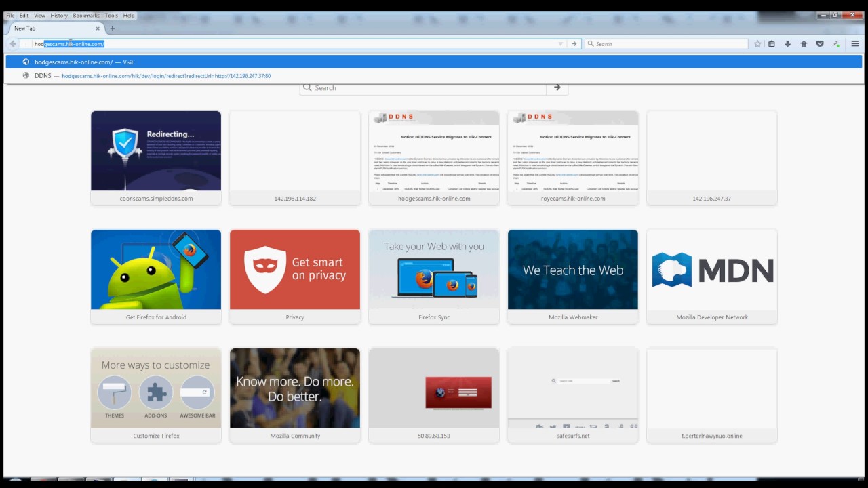
Task: Bookmark this page with the star icon
Action: [757, 43]
